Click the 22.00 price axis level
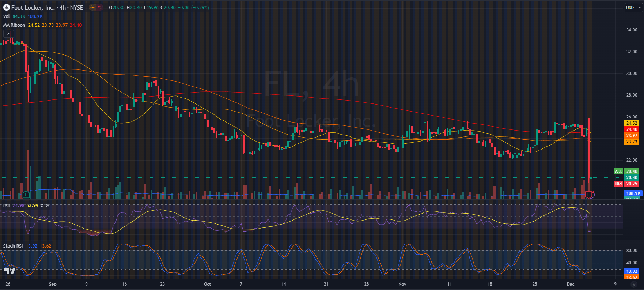 tap(632, 160)
